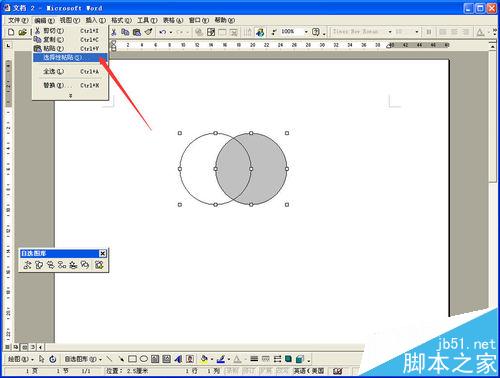Open Line Style options
500x378 pixels.
pyautogui.click(x=254, y=359)
